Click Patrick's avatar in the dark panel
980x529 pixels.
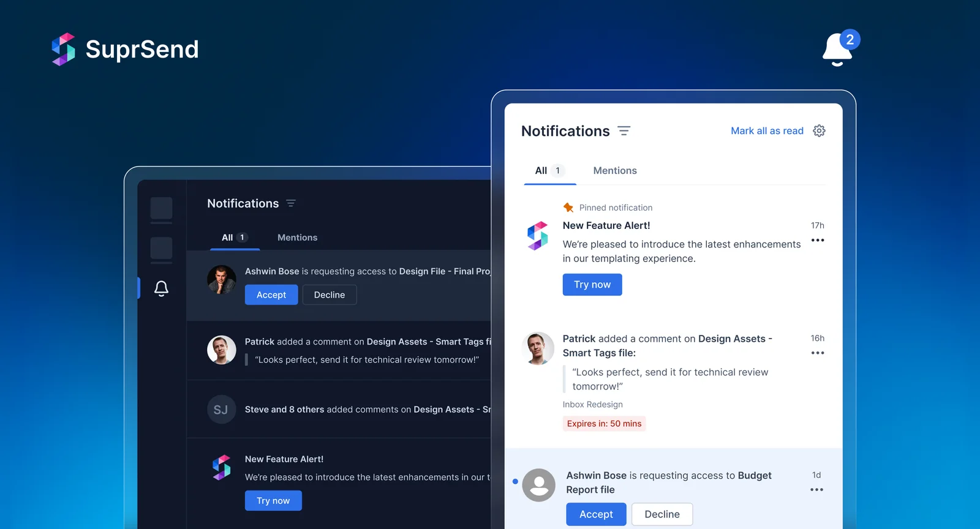tap(222, 350)
